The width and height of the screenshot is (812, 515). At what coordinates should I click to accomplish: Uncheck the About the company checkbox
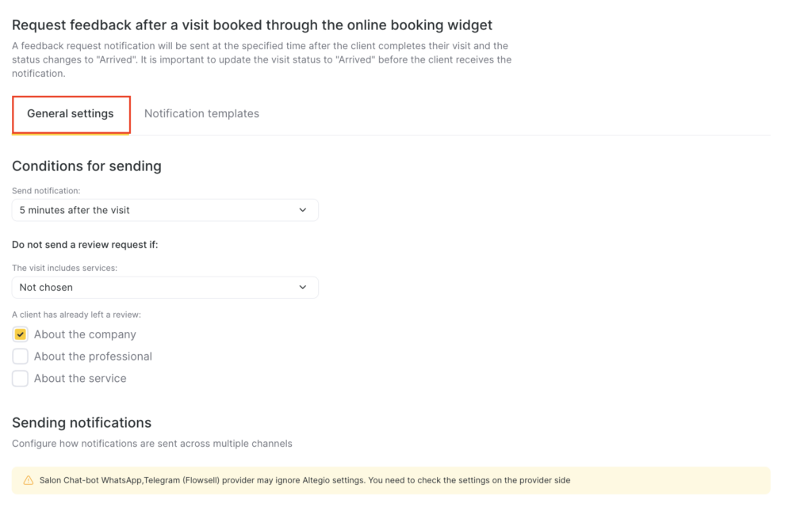[21, 334]
